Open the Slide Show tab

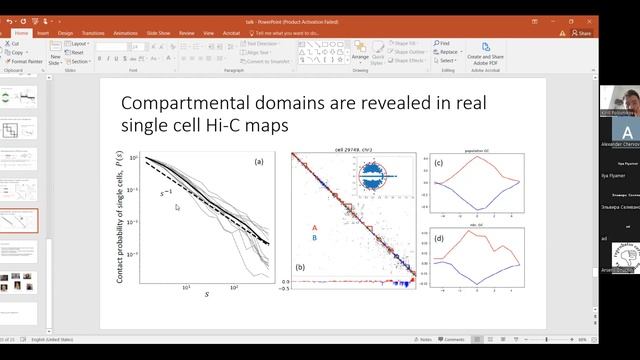coord(158,33)
